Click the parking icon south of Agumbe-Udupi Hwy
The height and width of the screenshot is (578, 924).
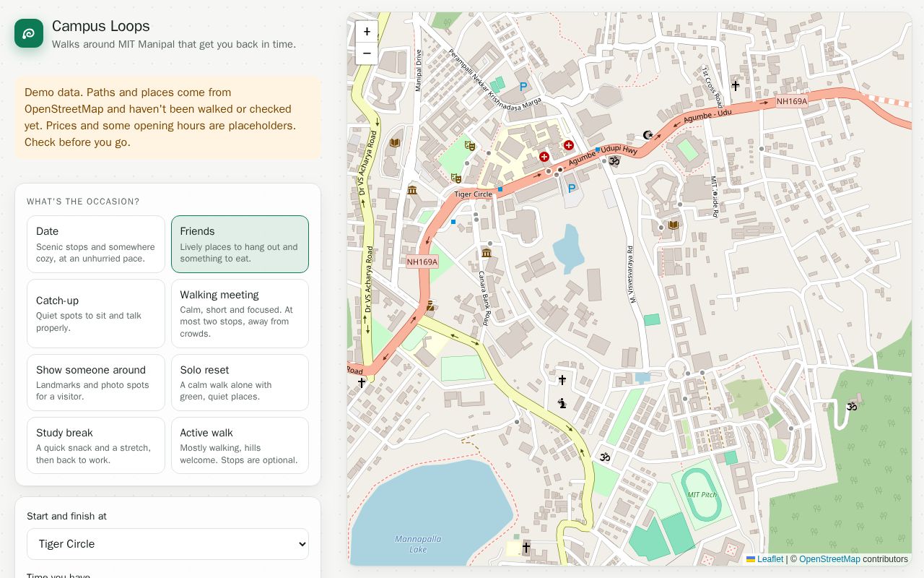572,189
